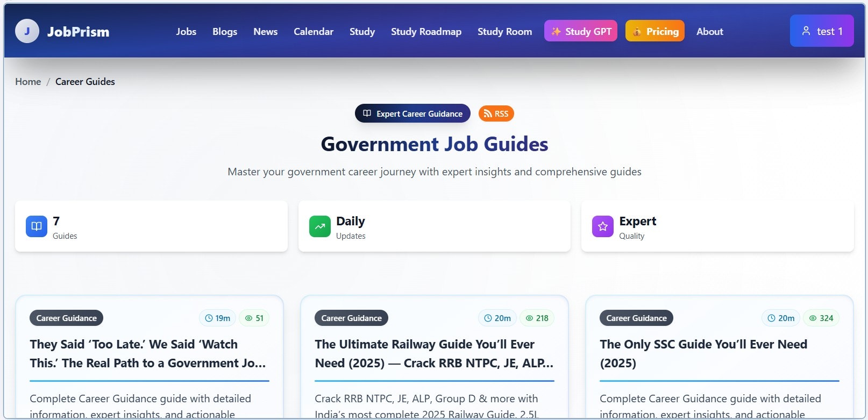Go to Study Room
The image size is (868, 420).
click(505, 31)
